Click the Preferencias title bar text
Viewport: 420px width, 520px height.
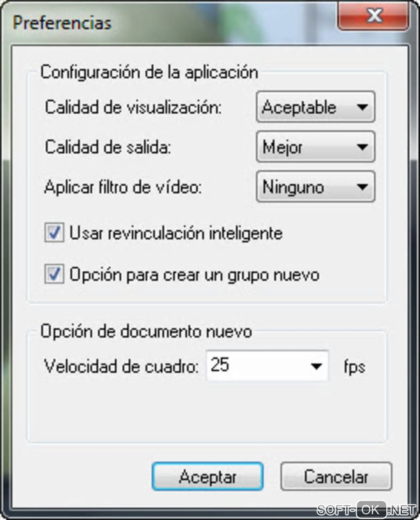pos(62,23)
